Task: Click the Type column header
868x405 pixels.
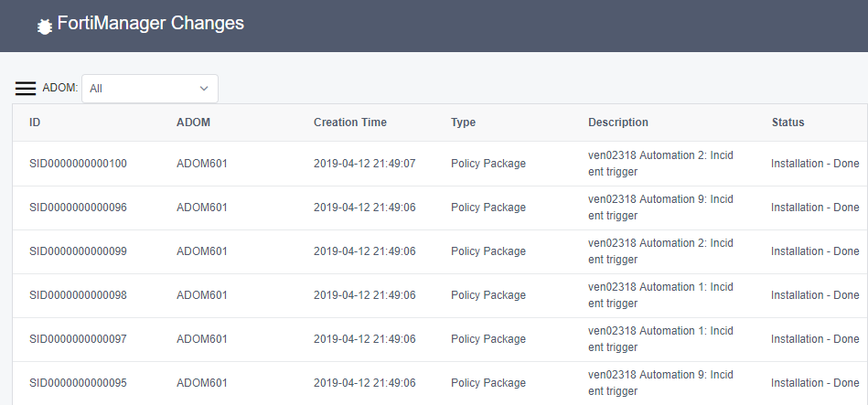Action: [463, 123]
